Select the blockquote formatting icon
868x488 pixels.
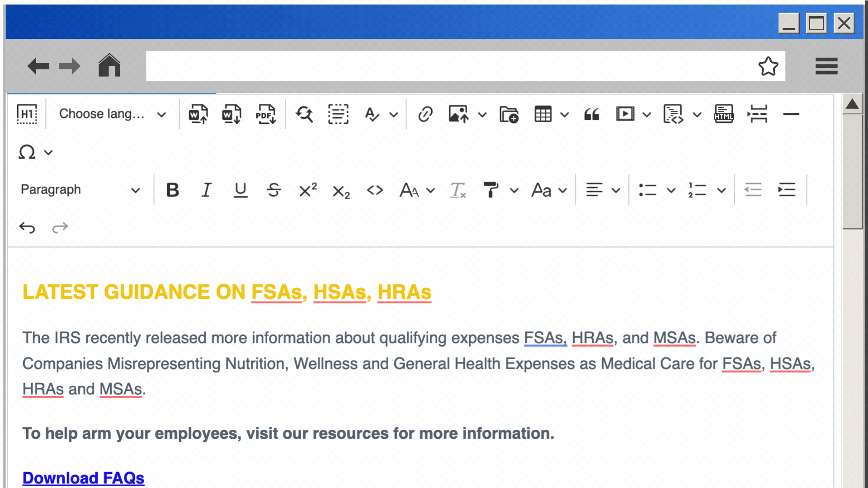[591, 114]
